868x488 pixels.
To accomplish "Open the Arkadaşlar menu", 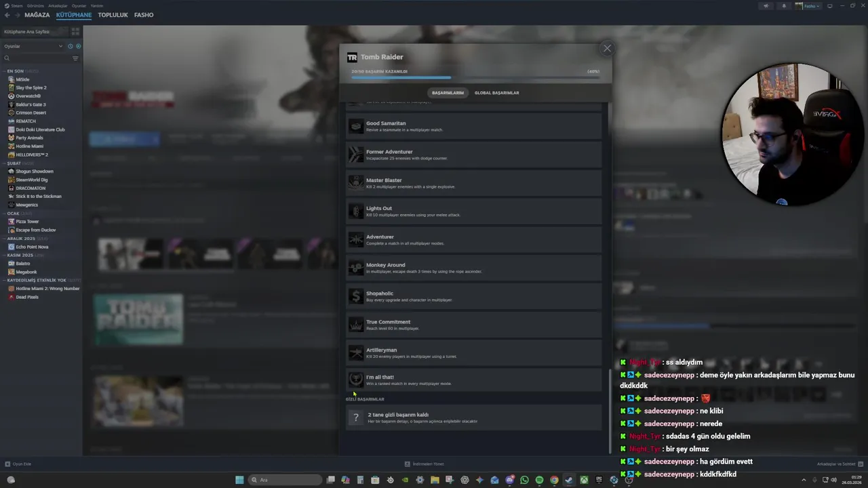I will click(58, 5).
